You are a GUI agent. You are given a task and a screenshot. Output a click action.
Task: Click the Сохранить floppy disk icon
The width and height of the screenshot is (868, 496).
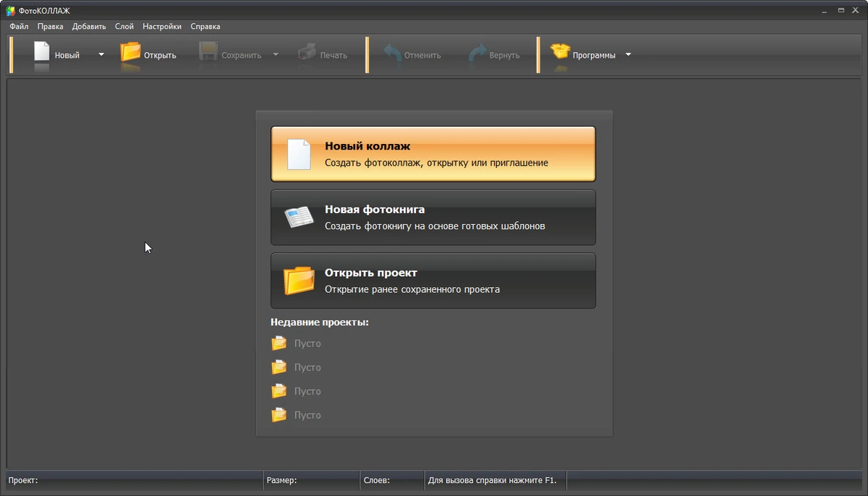pyautogui.click(x=208, y=52)
